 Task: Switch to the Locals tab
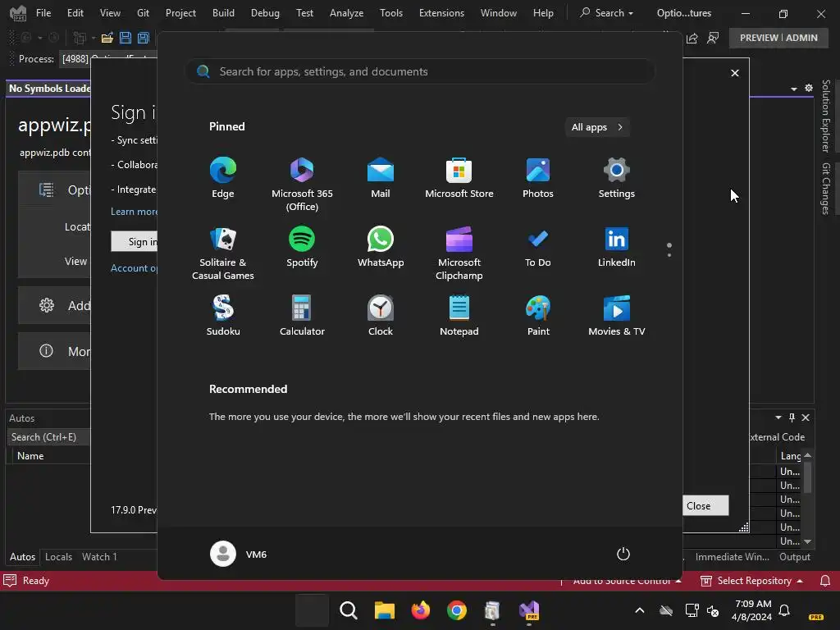[58, 557]
